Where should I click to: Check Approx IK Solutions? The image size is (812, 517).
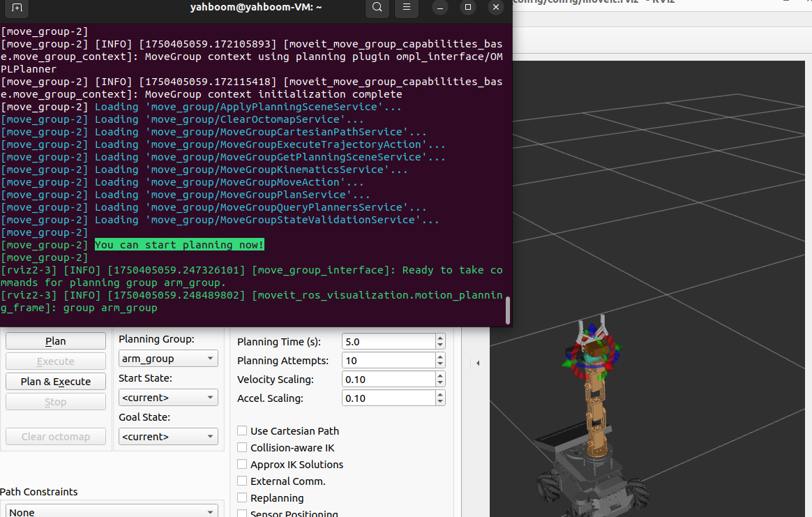242,464
